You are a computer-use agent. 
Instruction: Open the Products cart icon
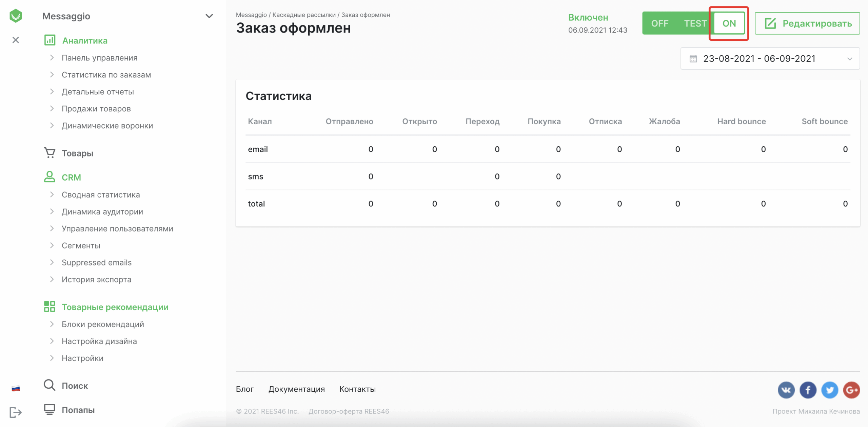(50, 153)
